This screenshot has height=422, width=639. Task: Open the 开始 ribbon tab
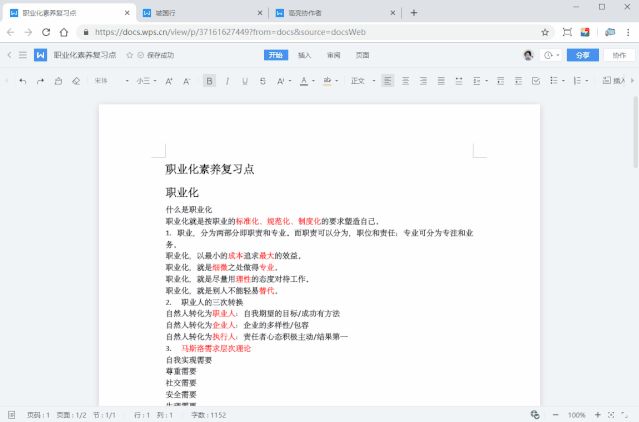tap(276, 55)
